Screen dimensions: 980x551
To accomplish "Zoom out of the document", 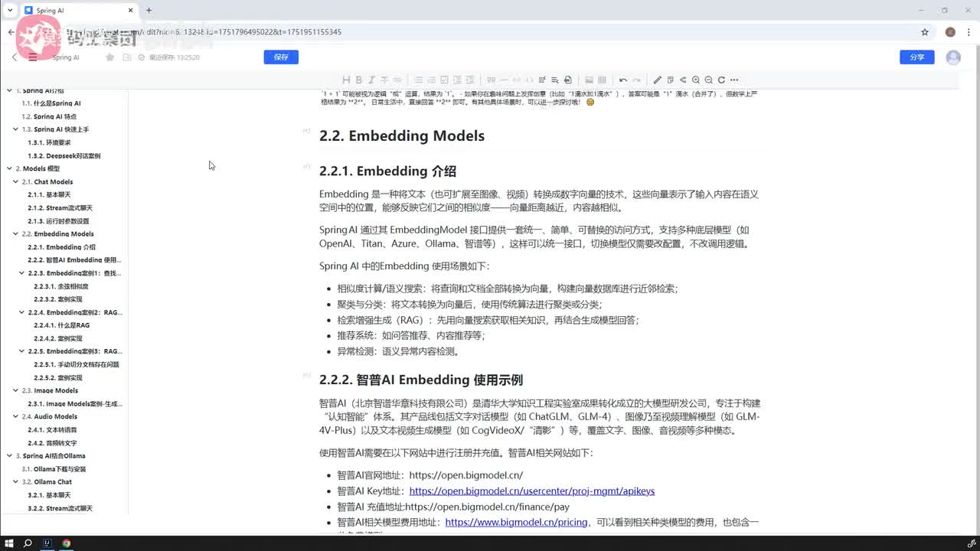I will coord(708,80).
